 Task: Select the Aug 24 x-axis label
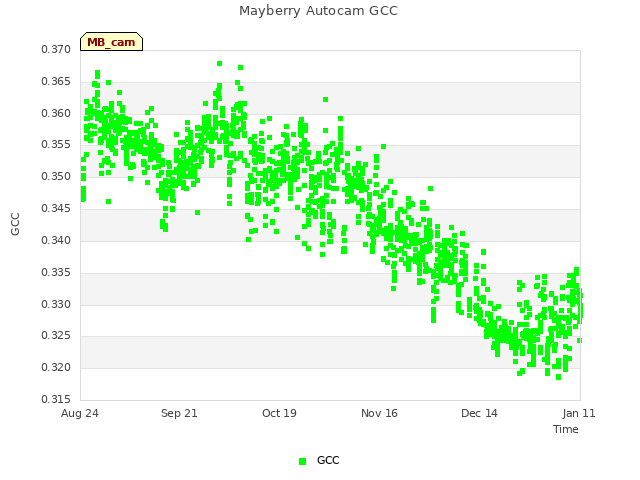pyautogui.click(x=80, y=413)
